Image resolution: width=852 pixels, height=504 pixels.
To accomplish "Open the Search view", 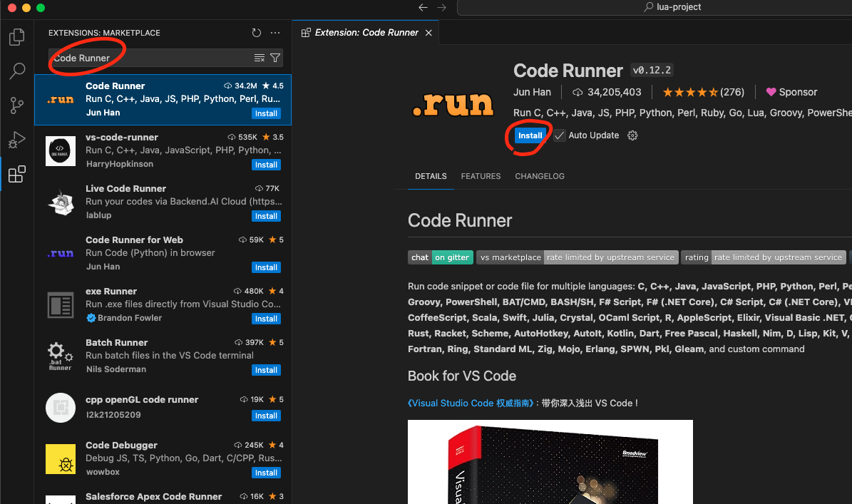I will [16, 71].
